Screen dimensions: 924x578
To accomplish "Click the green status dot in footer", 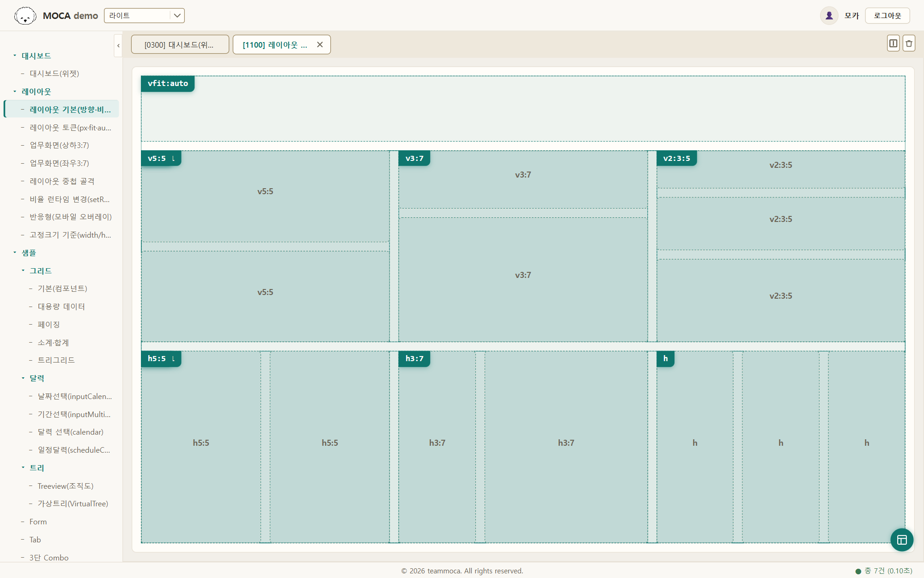I will (x=858, y=571).
